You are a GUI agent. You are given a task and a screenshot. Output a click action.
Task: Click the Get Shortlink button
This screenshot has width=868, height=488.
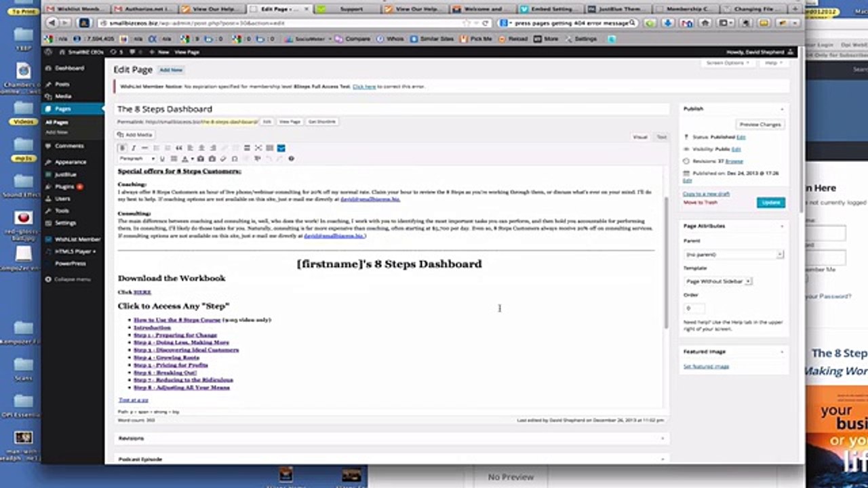click(322, 121)
